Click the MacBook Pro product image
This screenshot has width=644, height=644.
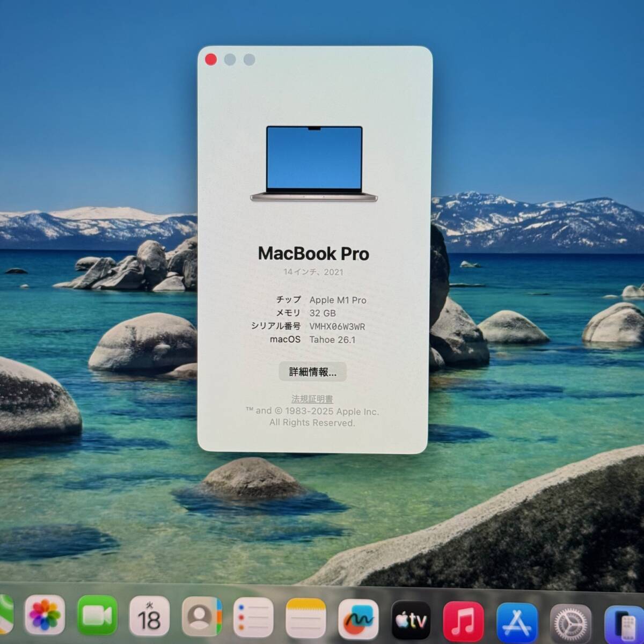click(313, 161)
